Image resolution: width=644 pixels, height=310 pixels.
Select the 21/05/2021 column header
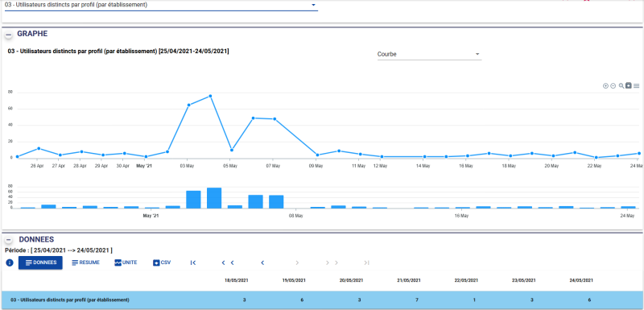click(x=409, y=281)
